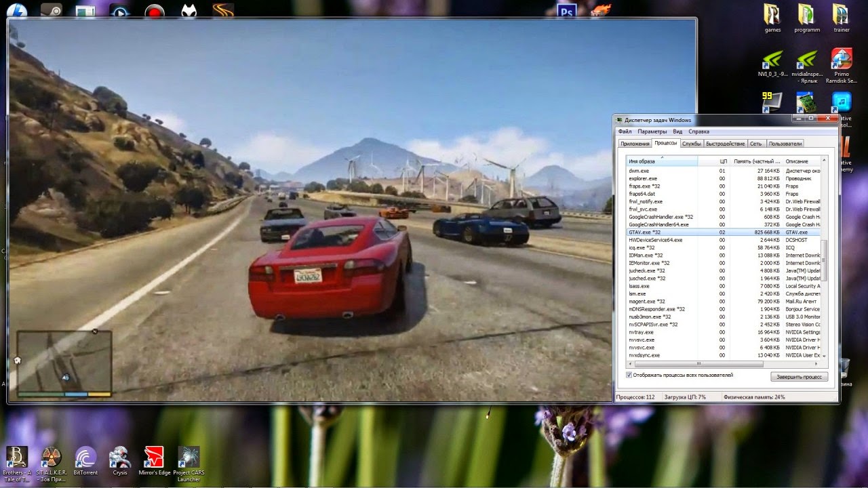Open the BitTorrent desktop icon
868x488 pixels.
[x=85, y=462]
